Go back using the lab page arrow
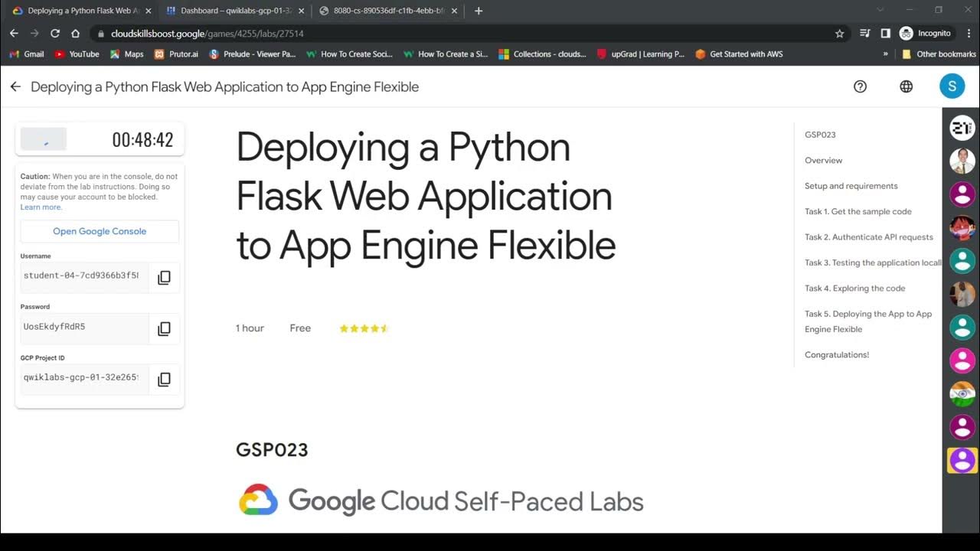The width and height of the screenshot is (980, 551). coord(15,86)
